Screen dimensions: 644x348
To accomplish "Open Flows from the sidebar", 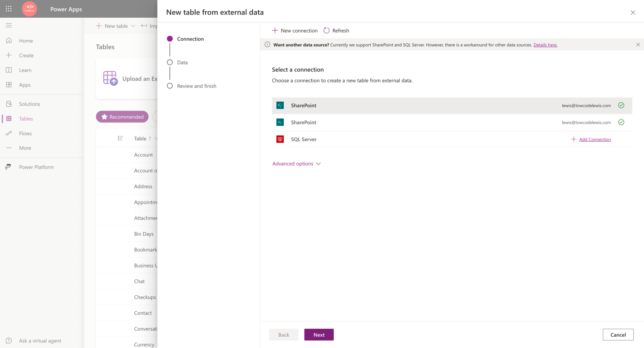I will [x=25, y=133].
